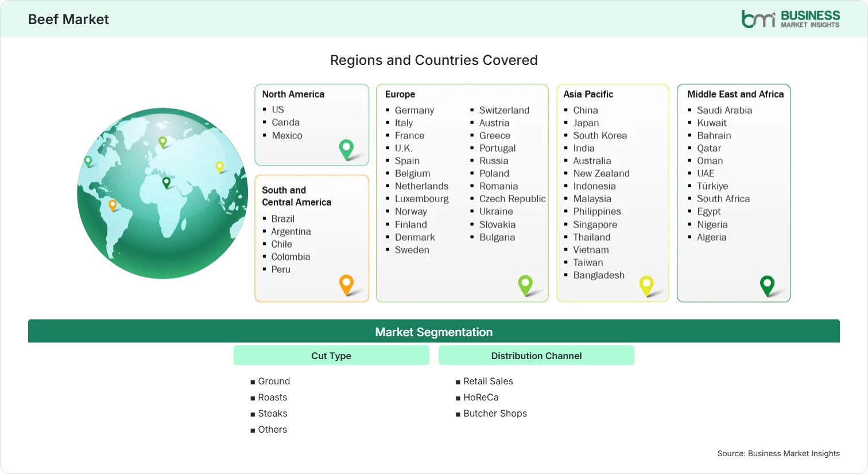Click the Europe heading
868x474 pixels.
coord(400,94)
